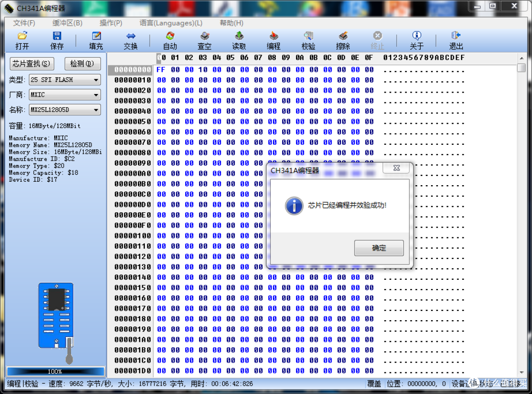The width and height of the screenshot is (532, 394).
Task: Click the vertical scrollbar thumb
Action: [x=522, y=67]
